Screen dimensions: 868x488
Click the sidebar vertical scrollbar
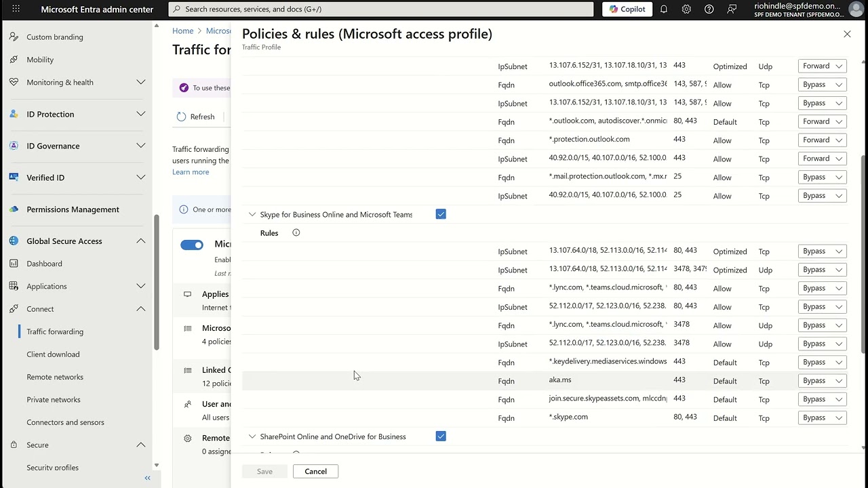pos(157,281)
